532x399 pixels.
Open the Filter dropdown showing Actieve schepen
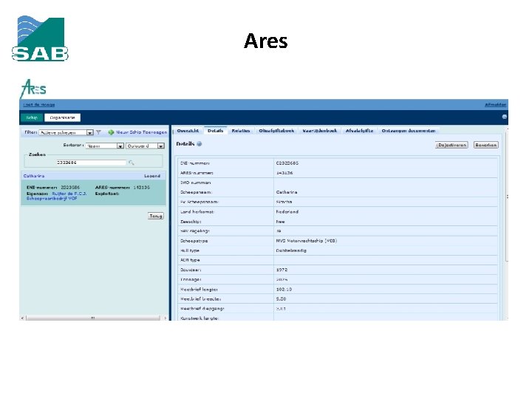(66, 133)
